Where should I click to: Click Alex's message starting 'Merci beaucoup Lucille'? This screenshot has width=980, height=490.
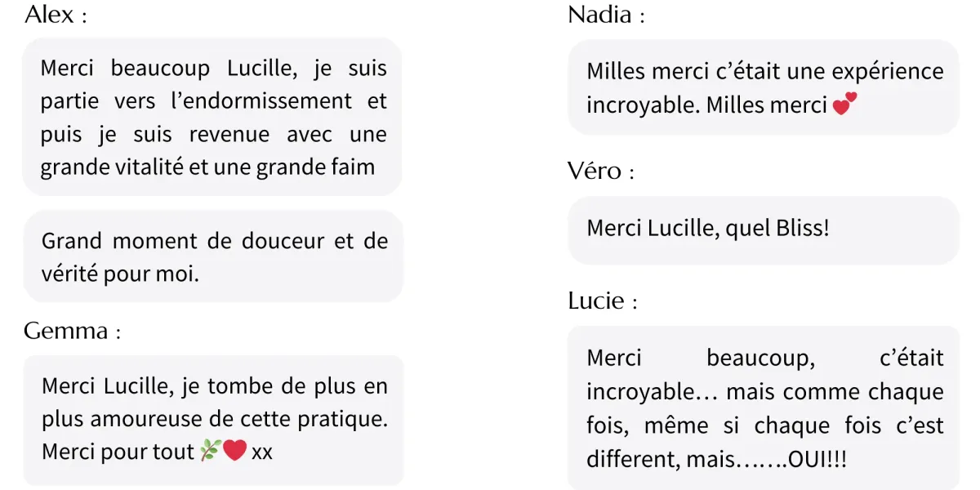click(213, 117)
